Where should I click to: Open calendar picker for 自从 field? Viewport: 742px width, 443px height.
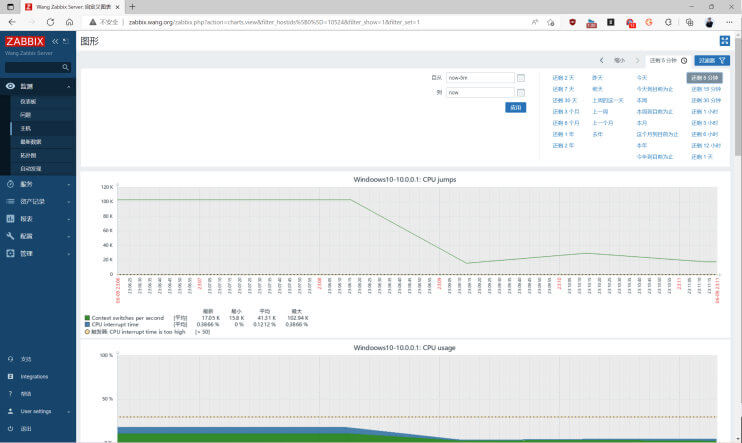521,78
